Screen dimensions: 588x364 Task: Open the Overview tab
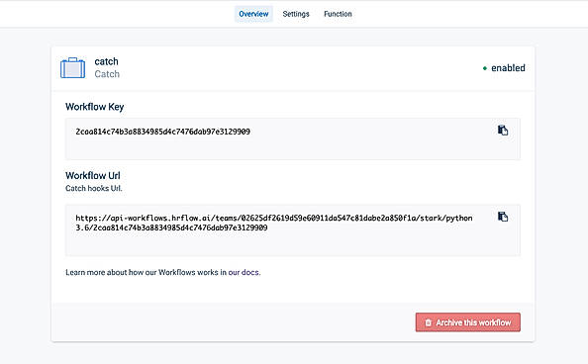coord(253,14)
